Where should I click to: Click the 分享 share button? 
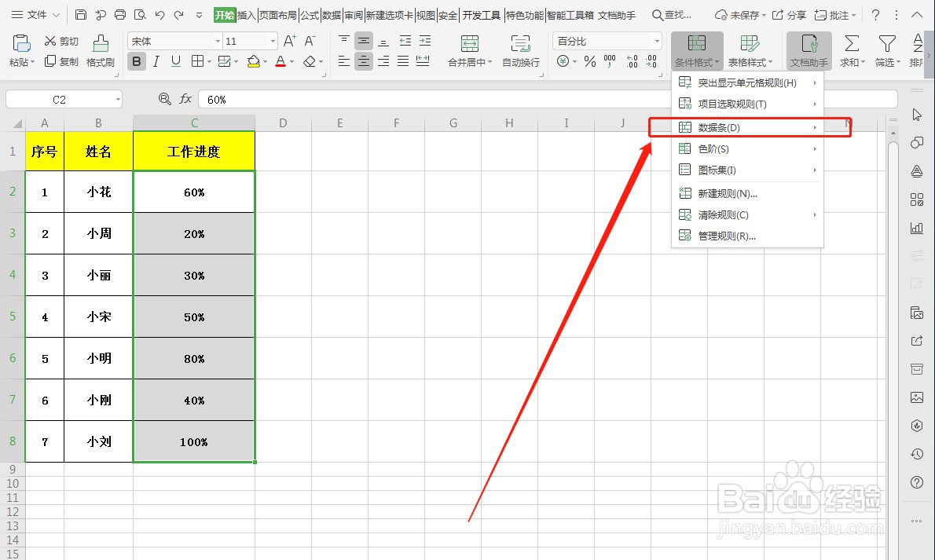[x=788, y=15]
